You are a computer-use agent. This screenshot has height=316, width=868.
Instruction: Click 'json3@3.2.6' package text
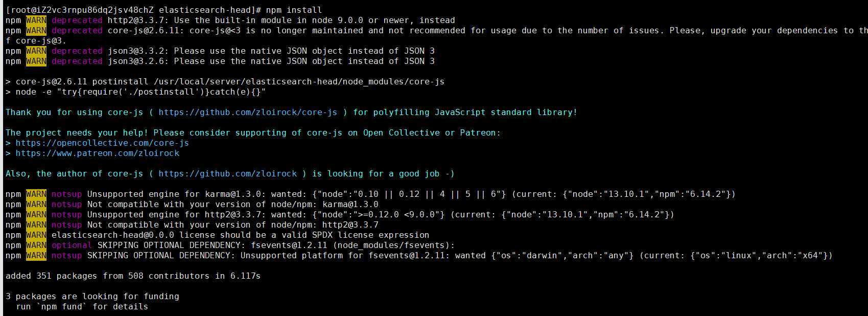(138, 61)
